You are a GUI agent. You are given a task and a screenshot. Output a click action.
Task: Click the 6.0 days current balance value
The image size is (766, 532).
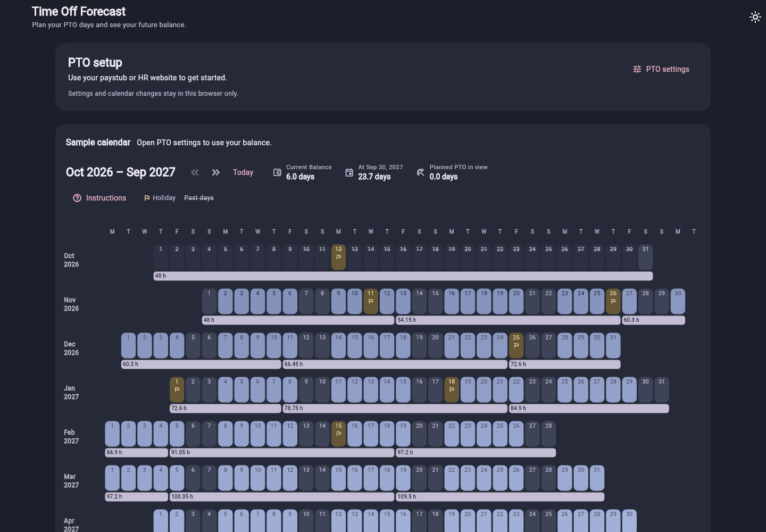tap(300, 177)
